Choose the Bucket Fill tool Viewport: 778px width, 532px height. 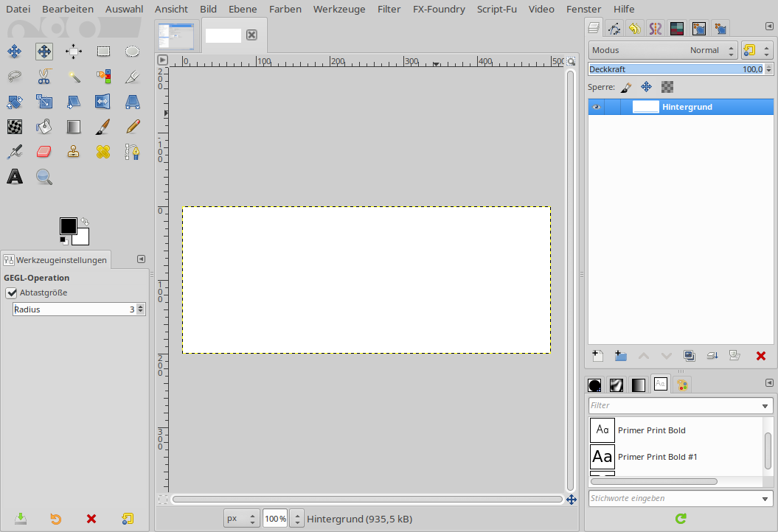tap(44, 127)
